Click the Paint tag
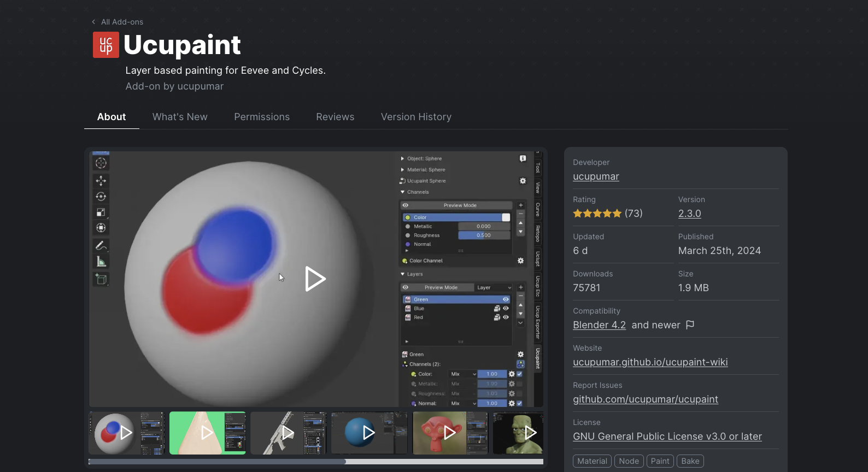The width and height of the screenshot is (868, 472). [x=660, y=461]
